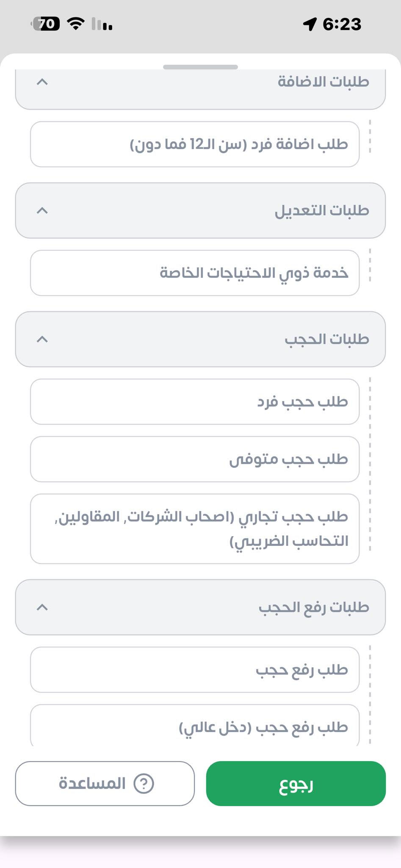This screenshot has width=401, height=868.
Task: Open طلب حجب متوفى request
Action: pyautogui.click(x=195, y=459)
